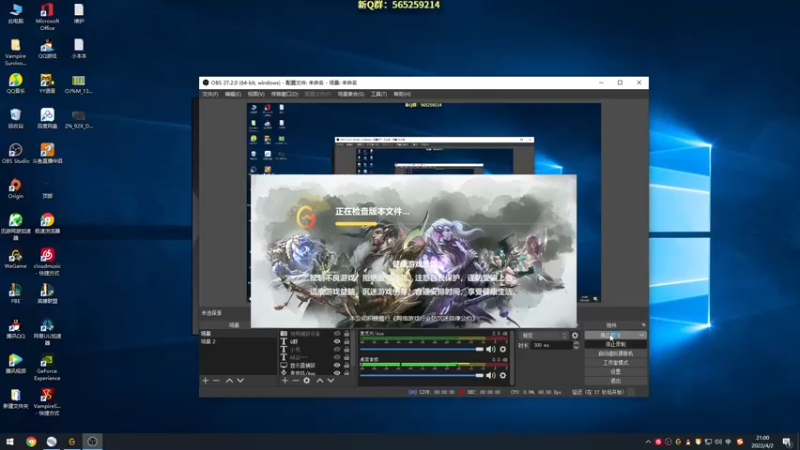
Task: Toggle visibility of the first text source
Action: [x=337, y=341]
